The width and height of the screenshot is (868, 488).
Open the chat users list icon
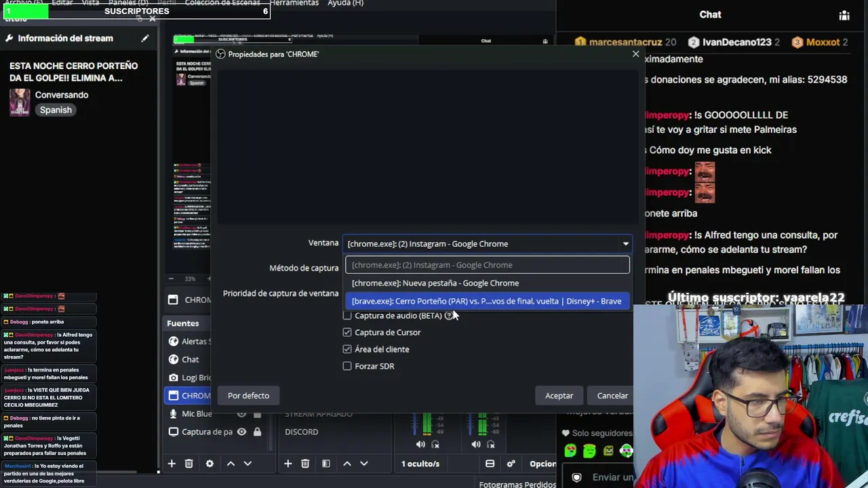844,15
